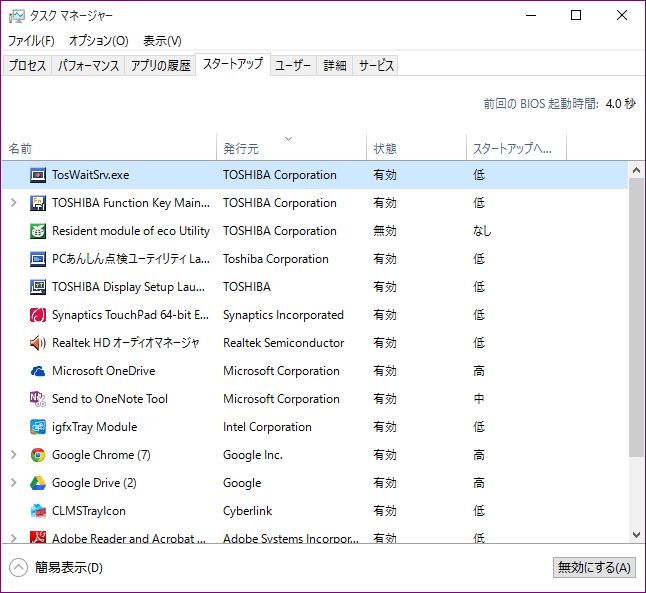The height and width of the screenshot is (593, 646).
Task: Switch to the ユーザー tab
Action: (293, 66)
